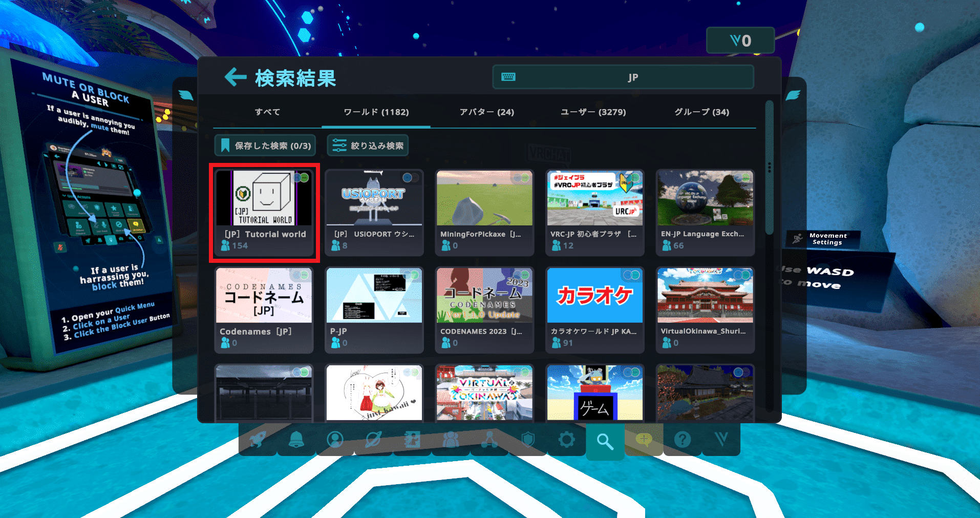The image size is (980, 518).
Task: Open the Avatars icon in the bottom bar
Action: pos(412,440)
